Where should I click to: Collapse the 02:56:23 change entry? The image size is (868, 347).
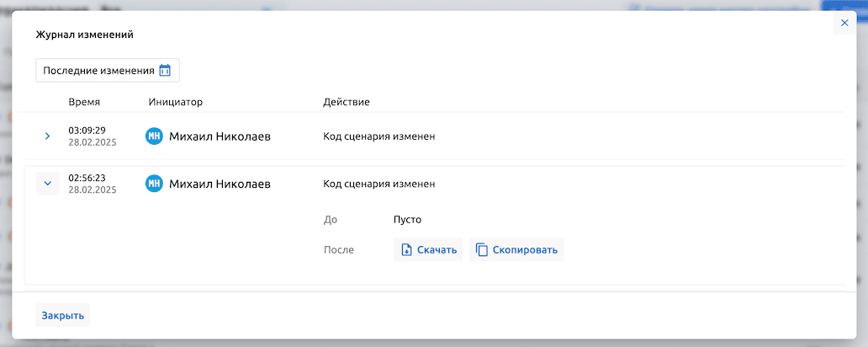coord(47,184)
